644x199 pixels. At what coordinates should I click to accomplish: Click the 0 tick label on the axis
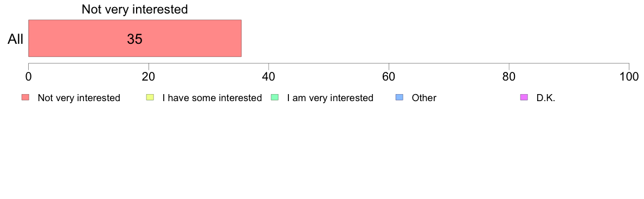click(28, 76)
